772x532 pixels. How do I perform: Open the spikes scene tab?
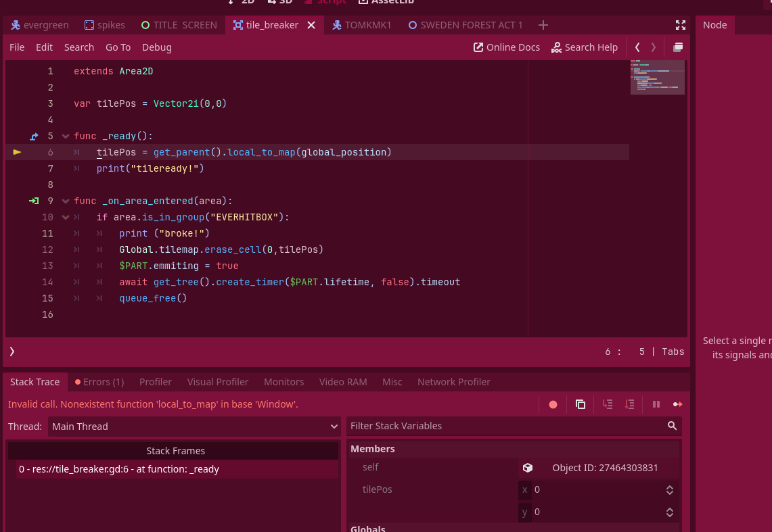[104, 25]
